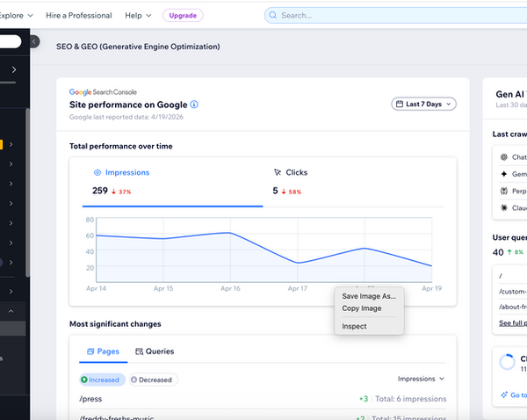Screen dimensions: 527x420
Task: Click the sparkle icon next to Go to
Action: point(504,395)
